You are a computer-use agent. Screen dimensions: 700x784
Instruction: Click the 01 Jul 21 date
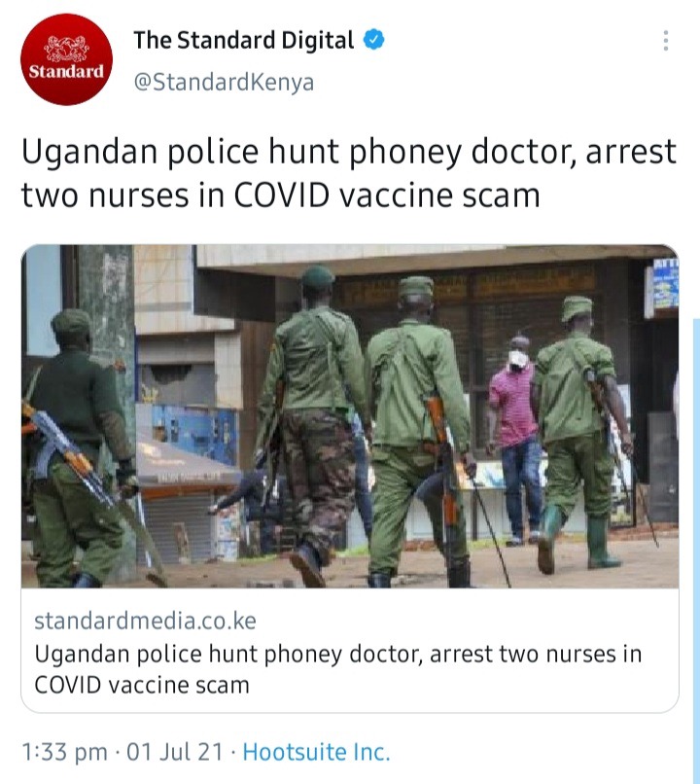(x=174, y=752)
